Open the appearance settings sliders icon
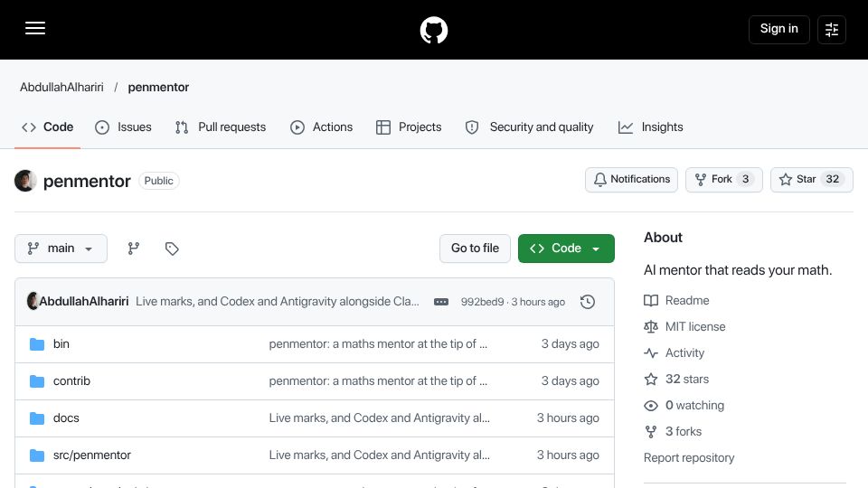868x488 pixels. pyautogui.click(x=832, y=30)
